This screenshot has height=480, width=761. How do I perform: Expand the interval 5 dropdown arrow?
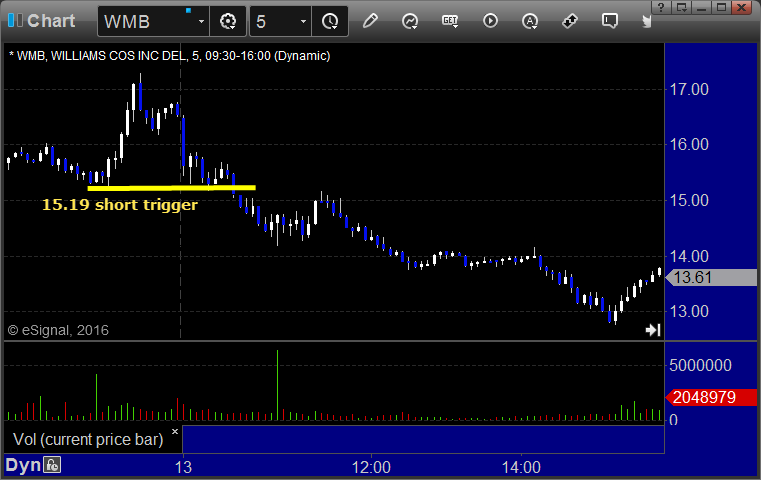(303, 21)
